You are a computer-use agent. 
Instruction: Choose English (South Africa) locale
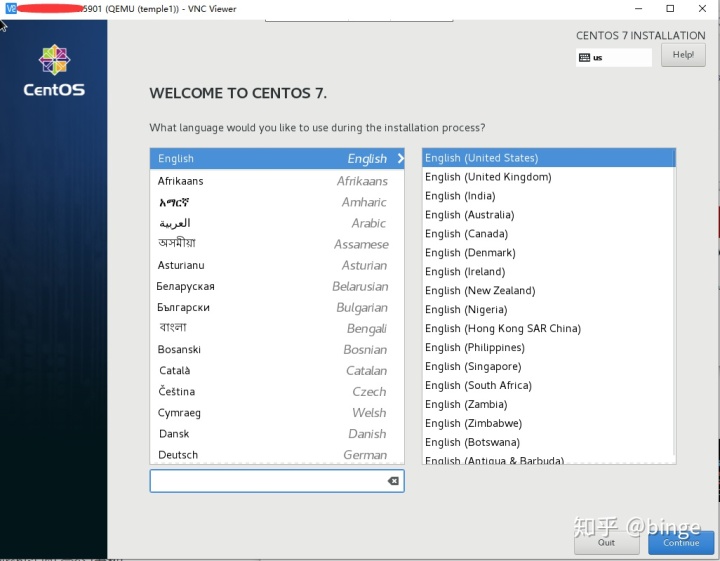(x=548, y=385)
